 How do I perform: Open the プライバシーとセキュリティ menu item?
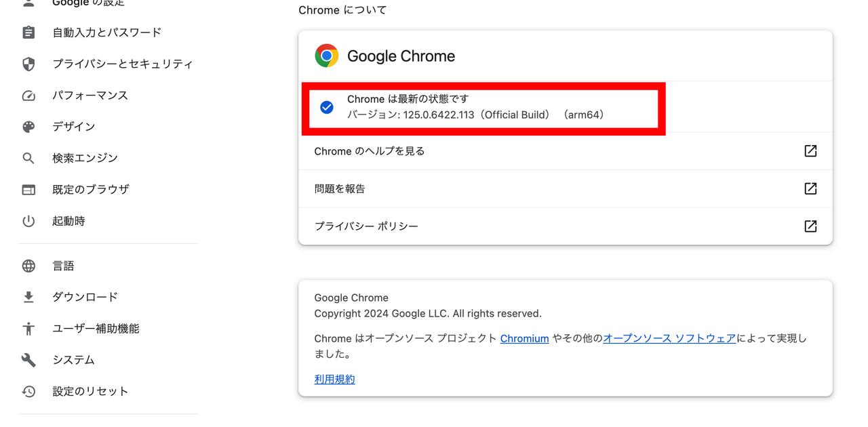tap(123, 64)
